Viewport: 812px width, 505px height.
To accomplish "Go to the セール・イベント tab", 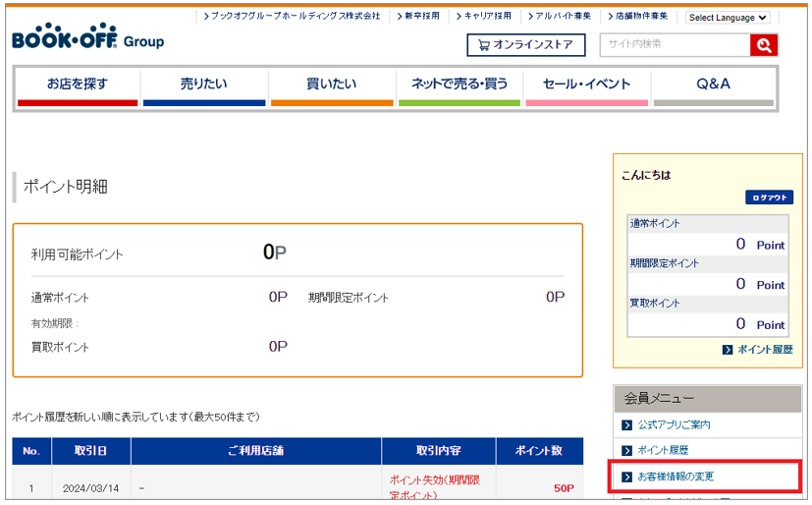I will pyautogui.click(x=586, y=84).
